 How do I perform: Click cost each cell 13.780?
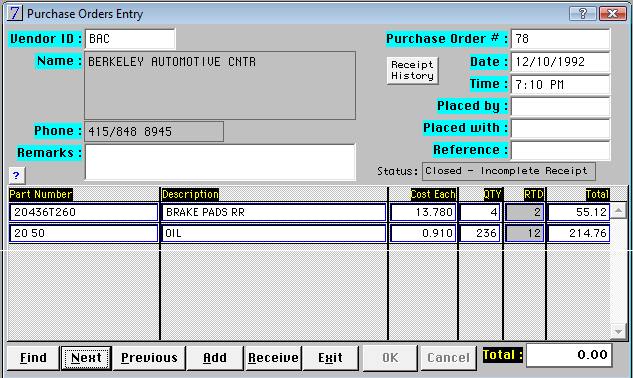[x=423, y=212]
